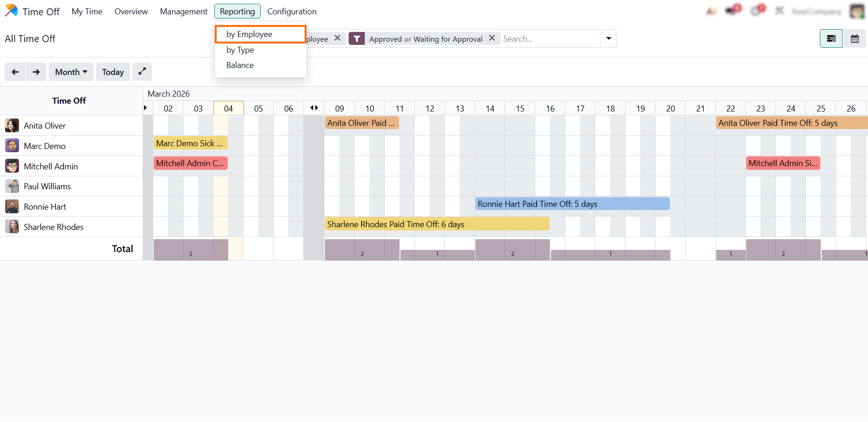The width and height of the screenshot is (868, 422).
Task: Choose 'Balance' from Reporting menu
Action: [240, 65]
